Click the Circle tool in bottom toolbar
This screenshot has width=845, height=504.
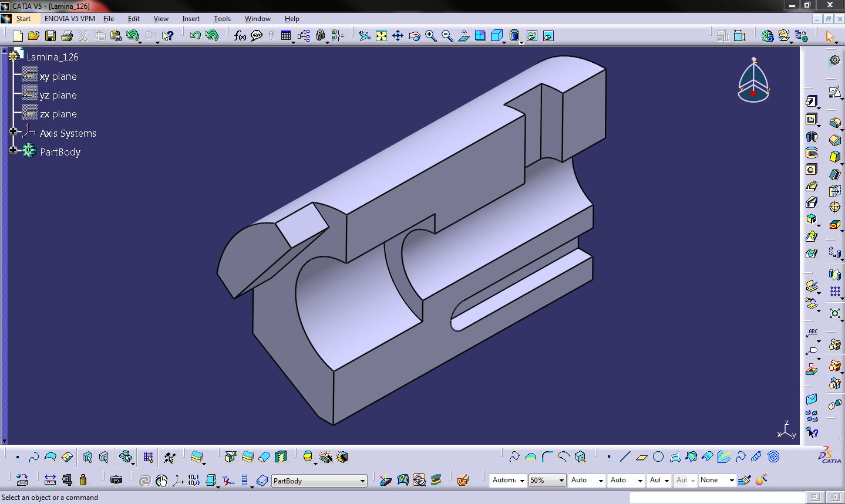[x=658, y=456]
